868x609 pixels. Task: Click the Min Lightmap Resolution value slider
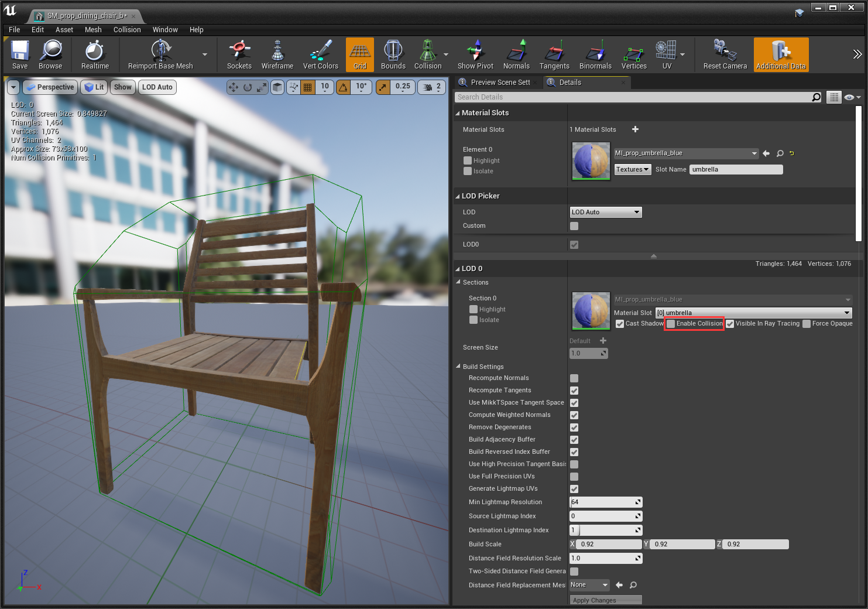605,502
